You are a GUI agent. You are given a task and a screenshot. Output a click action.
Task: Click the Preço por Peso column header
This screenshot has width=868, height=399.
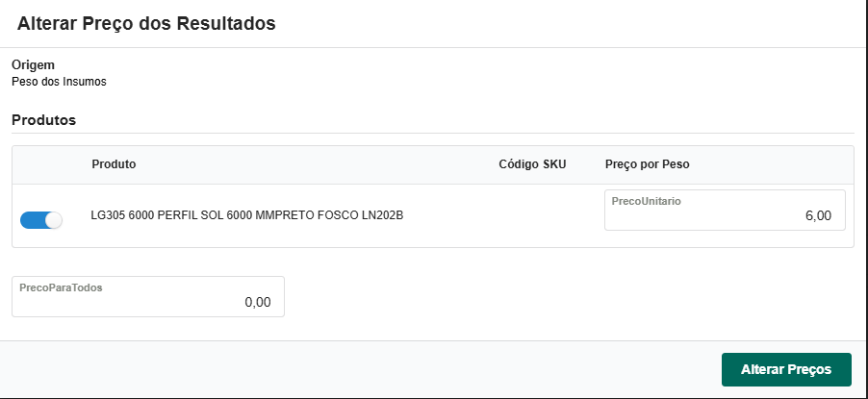point(647,164)
